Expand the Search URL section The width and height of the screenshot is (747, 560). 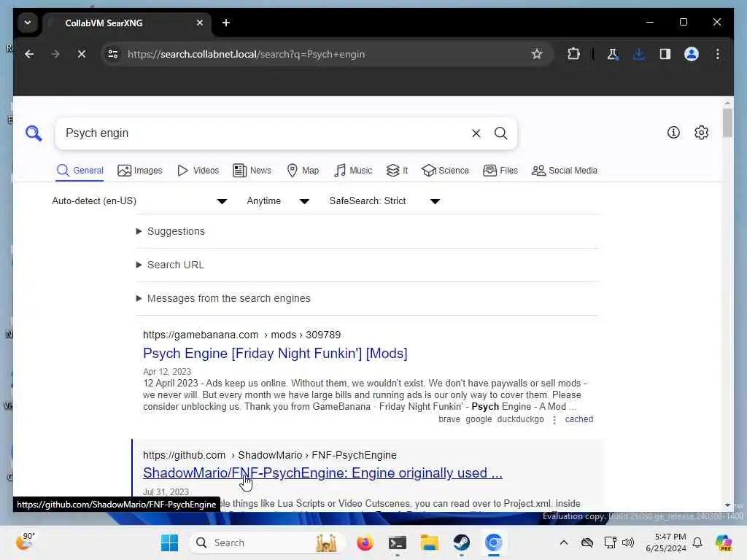(170, 265)
